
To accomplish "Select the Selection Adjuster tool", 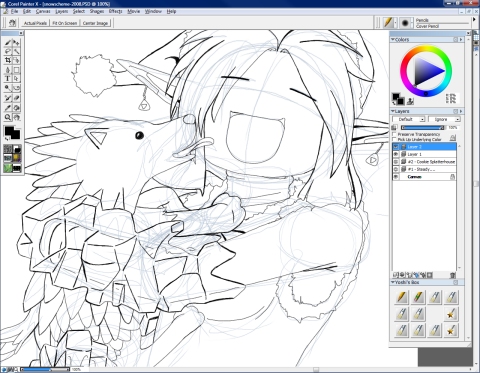I will click(16, 60).
